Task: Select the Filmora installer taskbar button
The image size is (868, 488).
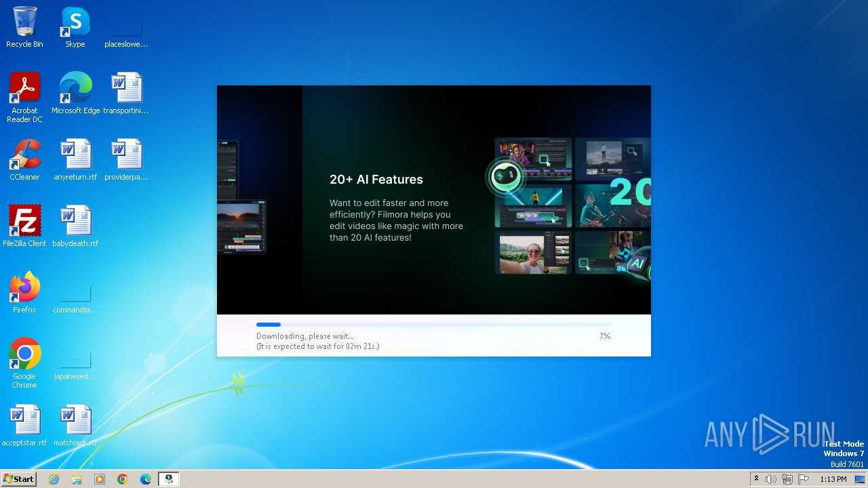Action: point(169,479)
